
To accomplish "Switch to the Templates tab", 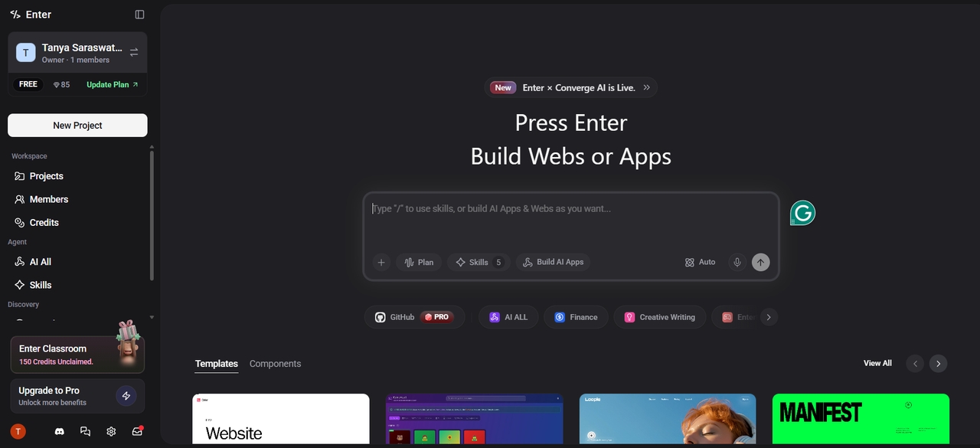I will [x=217, y=364].
